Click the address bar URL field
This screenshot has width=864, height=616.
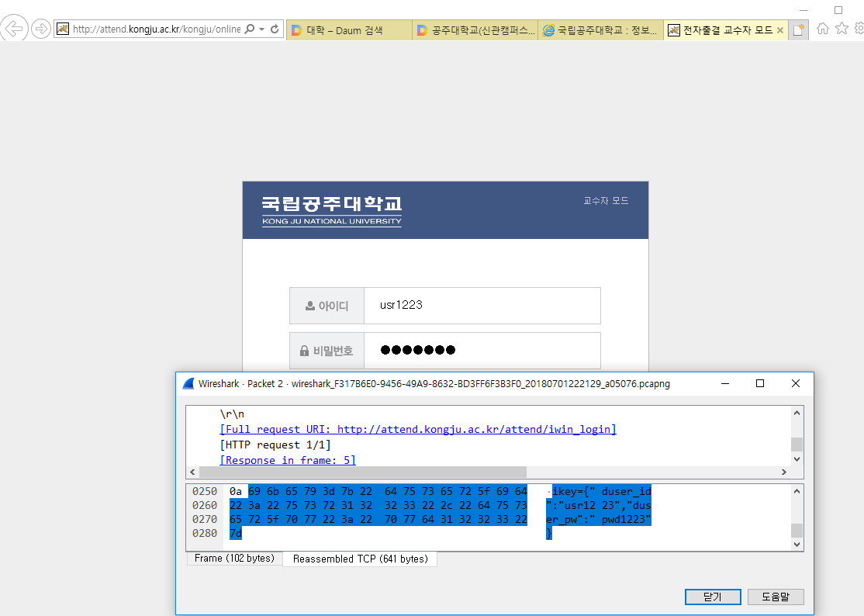click(157, 29)
